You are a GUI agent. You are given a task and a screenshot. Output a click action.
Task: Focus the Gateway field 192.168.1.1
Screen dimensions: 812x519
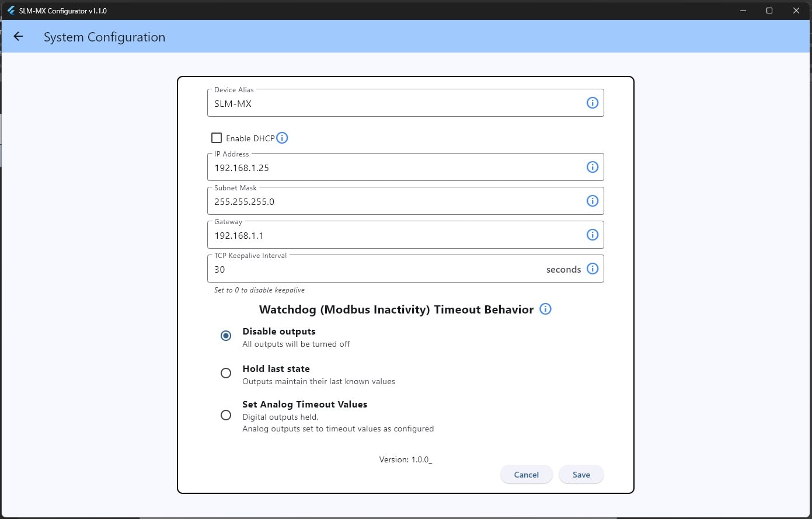click(406, 235)
